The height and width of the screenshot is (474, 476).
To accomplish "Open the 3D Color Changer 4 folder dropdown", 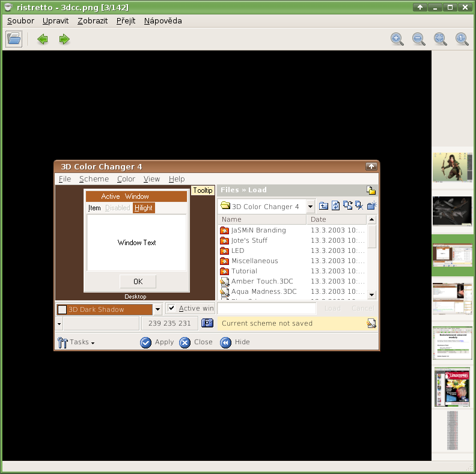I will pos(310,207).
